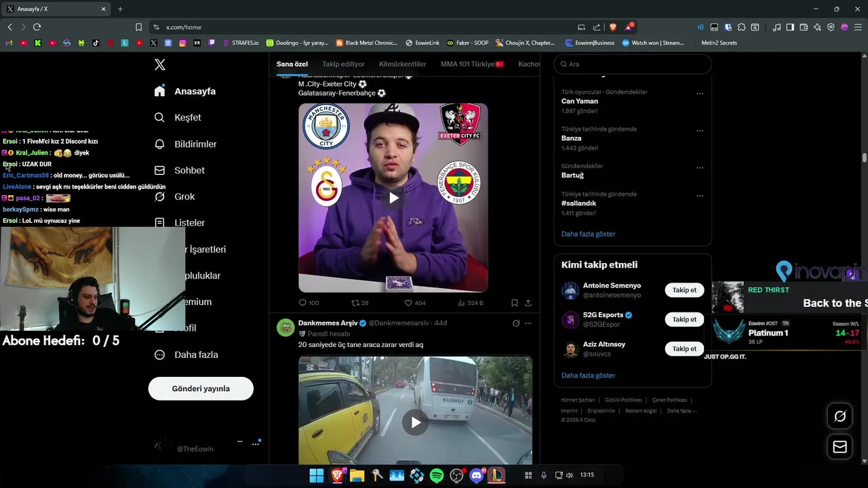Screen dimensions: 868x488
Task: Like the football post with 454 likes
Action: pyautogui.click(x=415, y=303)
